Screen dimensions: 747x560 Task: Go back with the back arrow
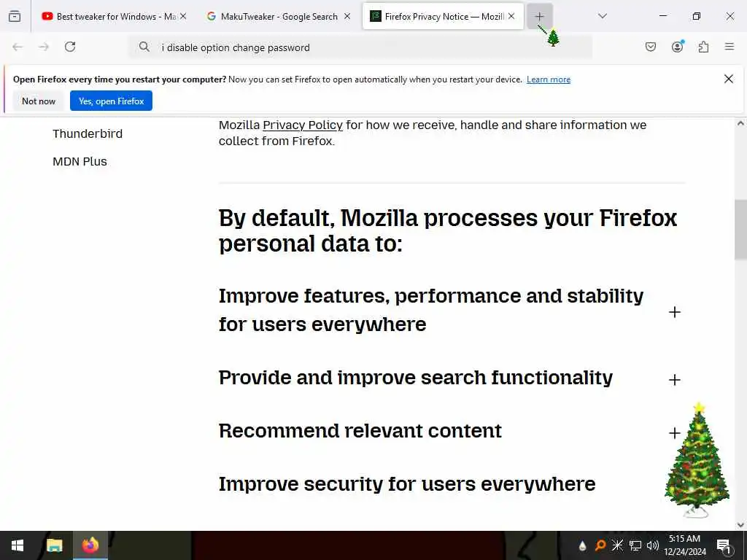pyautogui.click(x=18, y=47)
